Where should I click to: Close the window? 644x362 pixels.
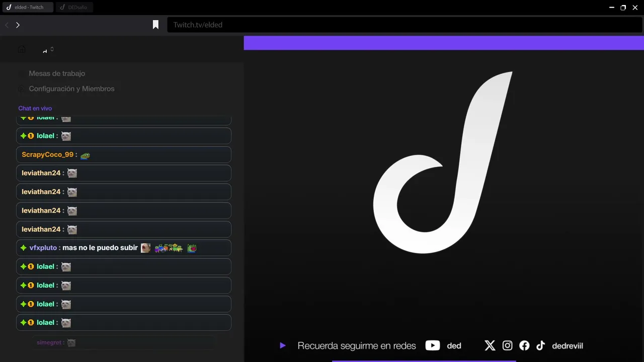635,8
